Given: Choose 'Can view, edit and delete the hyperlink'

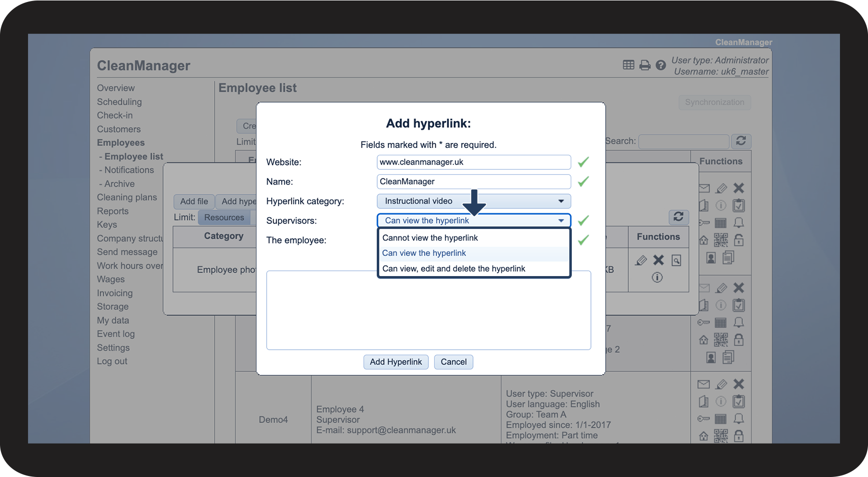Looking at the screenshot, I should (474, 269).
